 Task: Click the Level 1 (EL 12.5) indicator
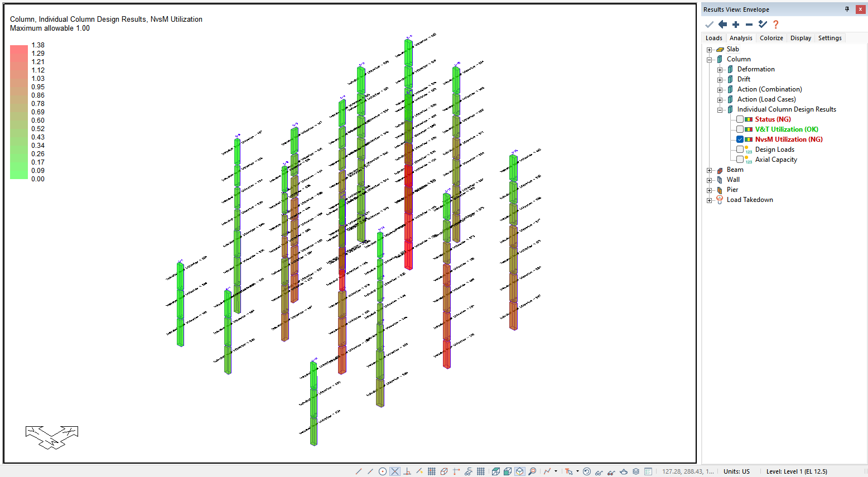(x=797, y=471)
